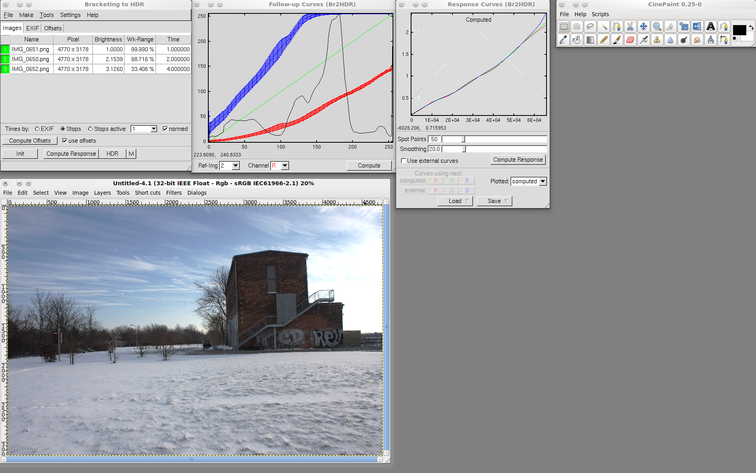The height and width of the screenshot is (473, 756).
Task: Select the rectangular selection tool
Action: [564, 27]
